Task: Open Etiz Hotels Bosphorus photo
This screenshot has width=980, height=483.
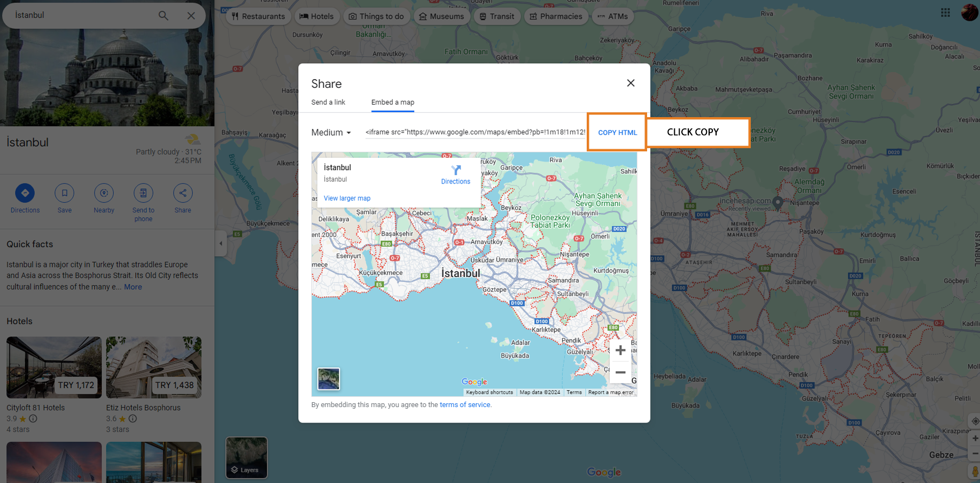Action: (154, 367)
